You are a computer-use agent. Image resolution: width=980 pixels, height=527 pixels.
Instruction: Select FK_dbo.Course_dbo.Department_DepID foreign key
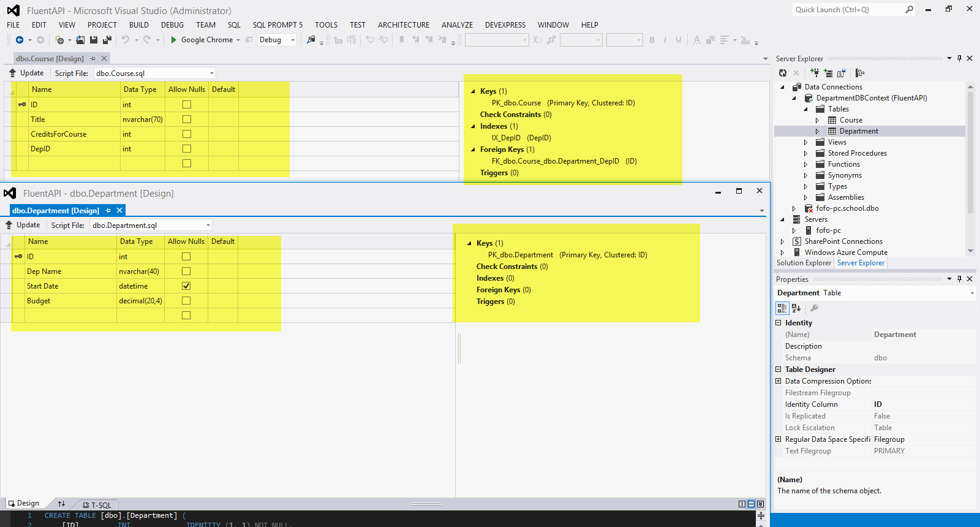564,161
